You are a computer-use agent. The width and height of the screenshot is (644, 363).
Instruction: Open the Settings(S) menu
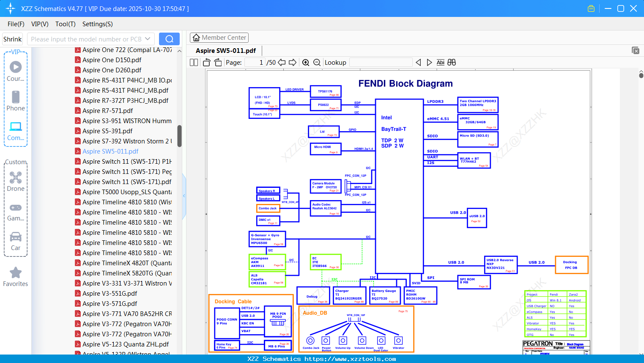pos(98,24)
